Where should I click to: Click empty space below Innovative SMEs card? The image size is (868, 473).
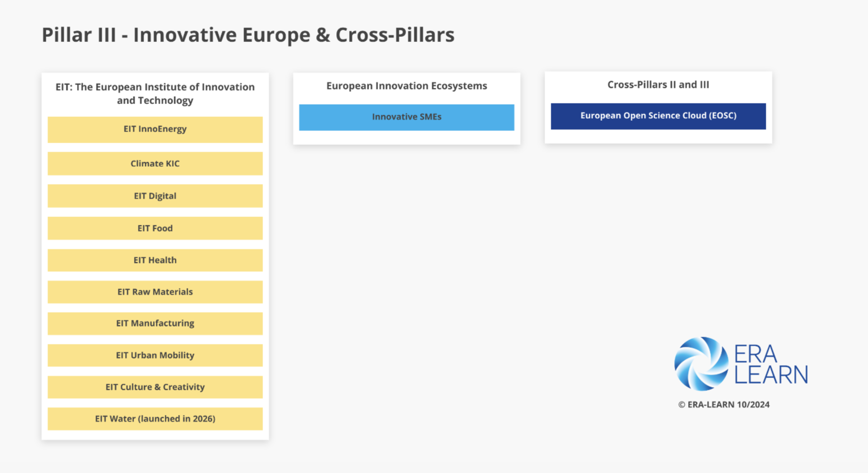click(406, 252)
